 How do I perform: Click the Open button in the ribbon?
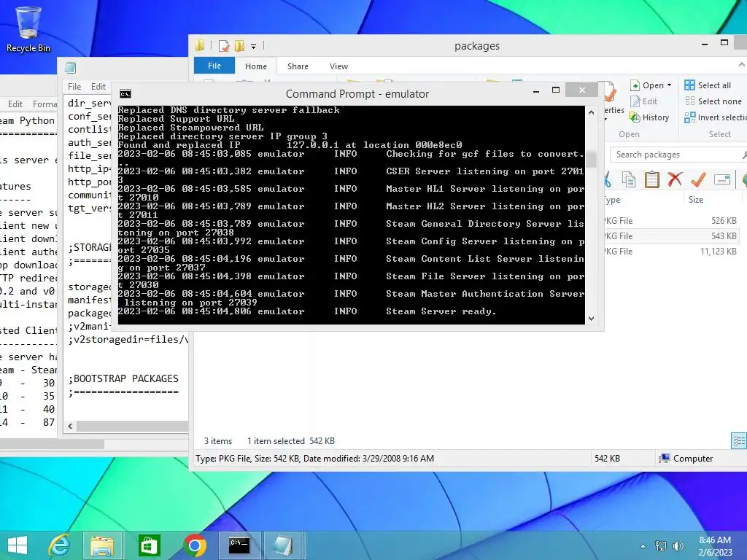coord(647,85)
